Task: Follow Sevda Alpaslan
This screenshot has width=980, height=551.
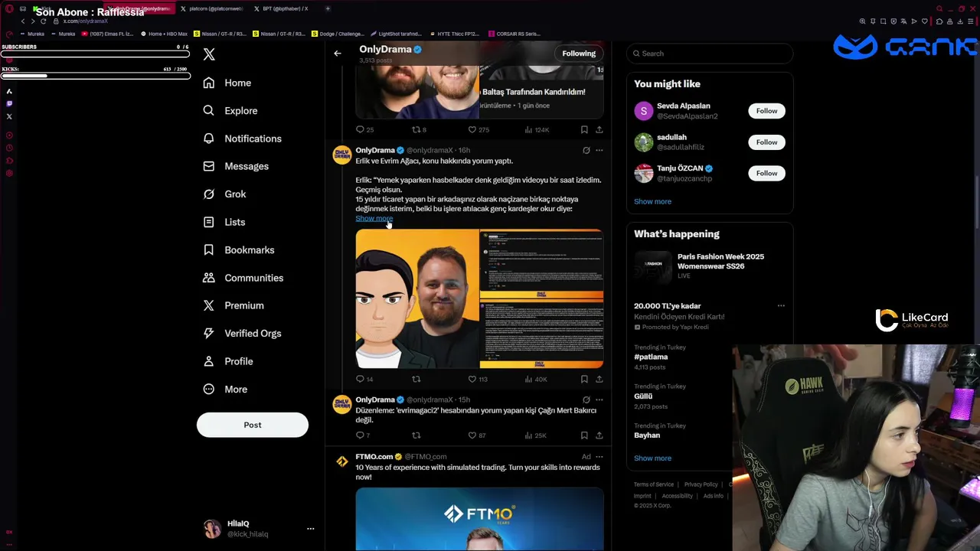Action: pos(766,111)
